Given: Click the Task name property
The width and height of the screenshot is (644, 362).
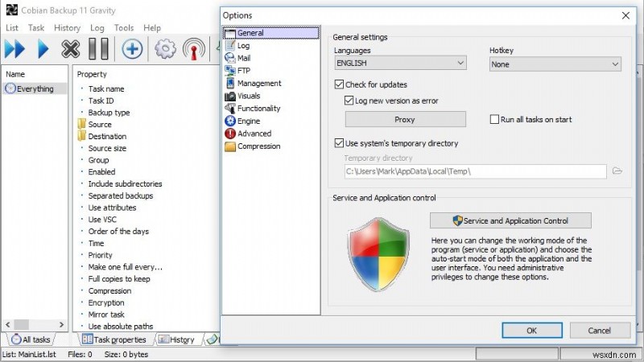Looking at the screenshot, I should click(106, 88).
